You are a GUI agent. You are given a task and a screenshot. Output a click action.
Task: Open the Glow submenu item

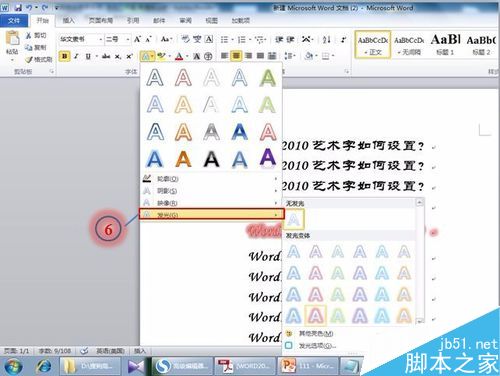pyautogui.click(x=212, y=214)
